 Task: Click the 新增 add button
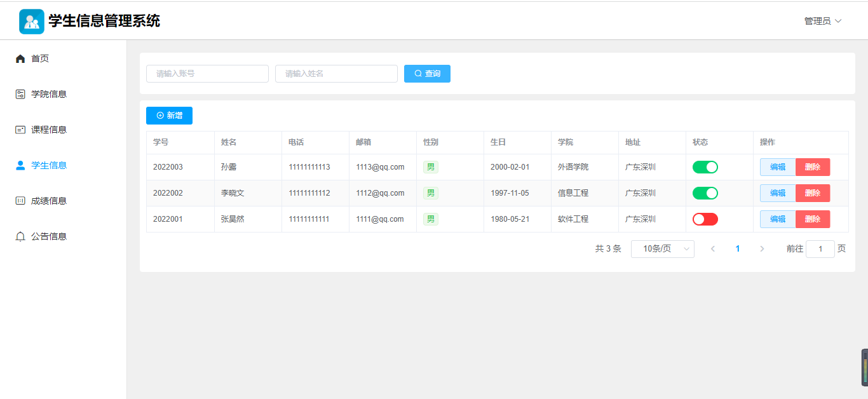click(169, 116)
